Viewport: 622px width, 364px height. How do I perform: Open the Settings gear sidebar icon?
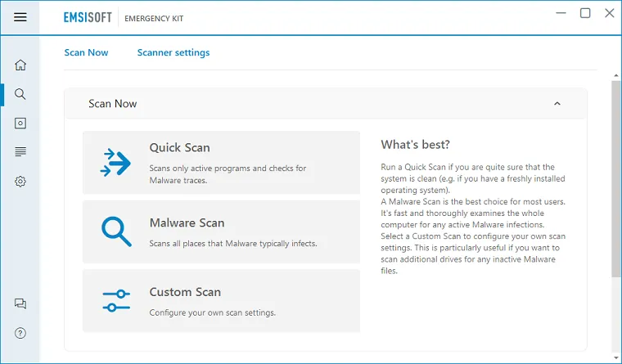(x=20, y=182)
